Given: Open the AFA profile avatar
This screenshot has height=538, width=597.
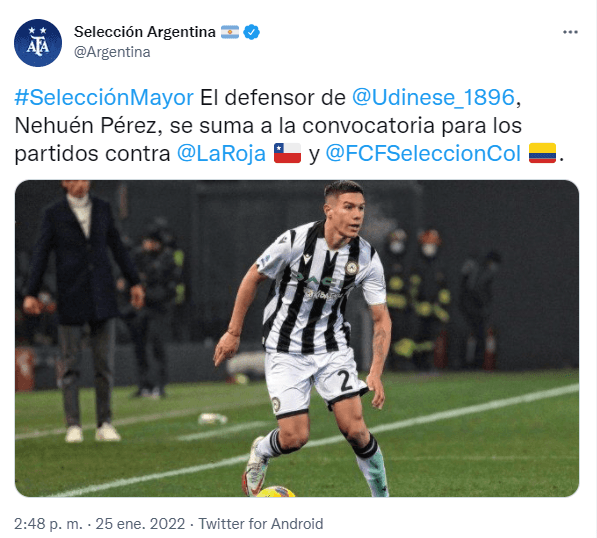Looking at the screenshot, I should point(38,43).
